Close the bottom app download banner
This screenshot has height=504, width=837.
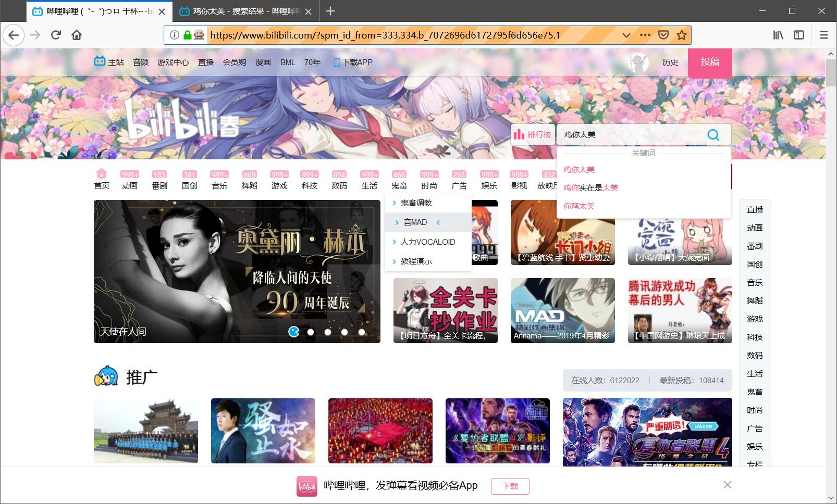point(728,485)
